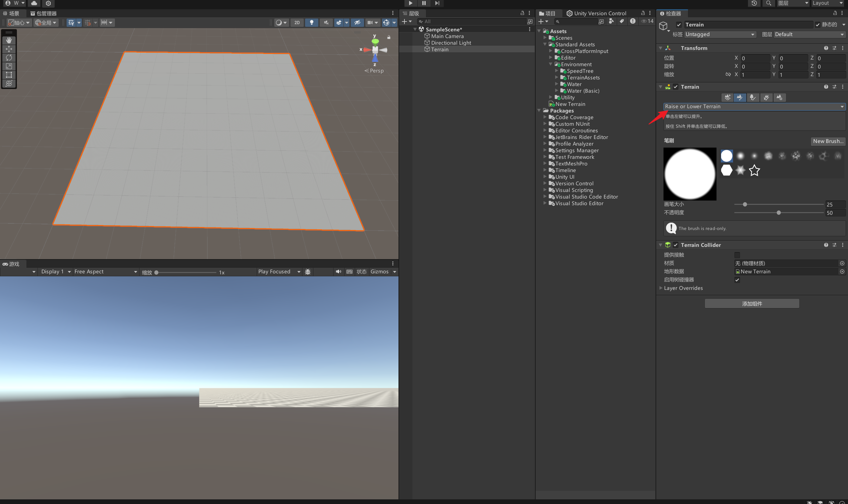Open the global search magnifier
The image size is (848, 504).
pyautogui.click(x=768, y=3)
